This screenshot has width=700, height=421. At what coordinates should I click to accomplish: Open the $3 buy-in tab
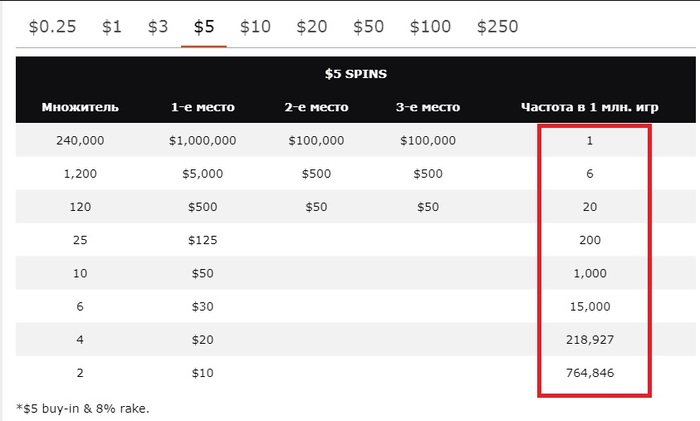[158, 27]
